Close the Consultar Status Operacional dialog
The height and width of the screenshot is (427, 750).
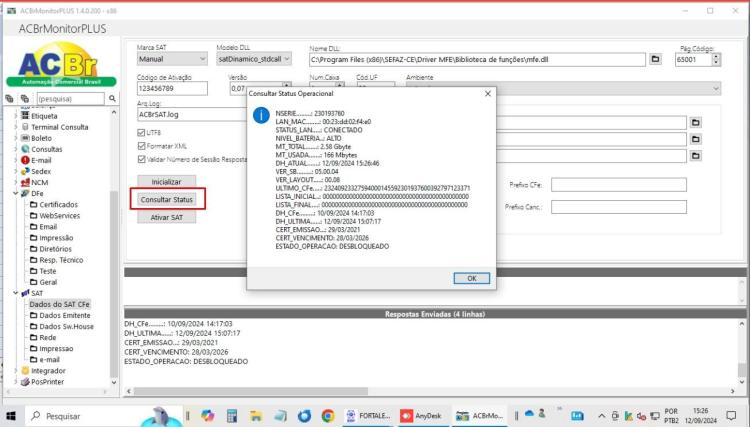(x=488, y=94)
